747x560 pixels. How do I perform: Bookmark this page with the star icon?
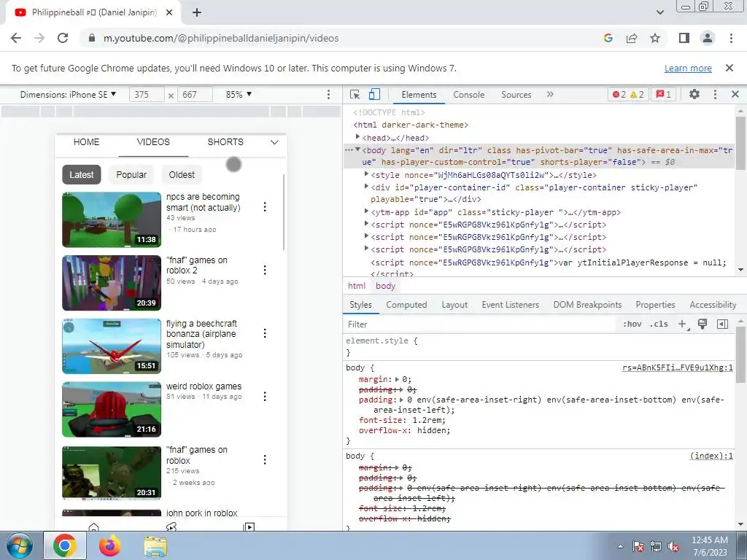pos(655,38)
